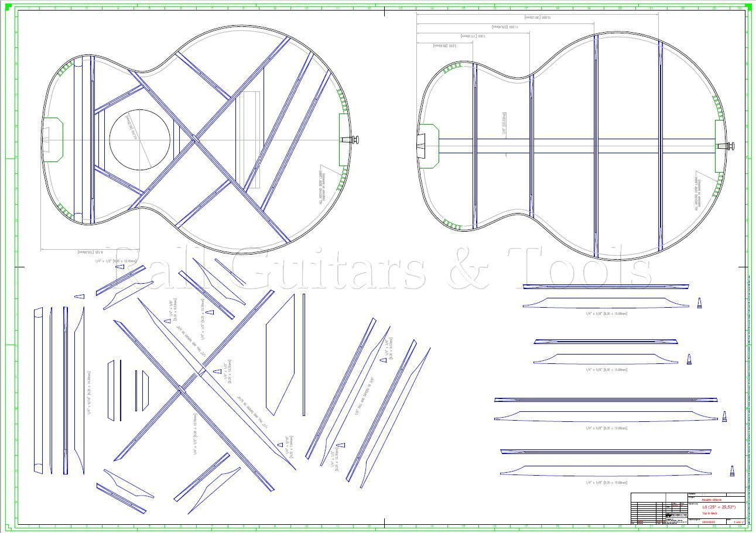Click the 15.000 [381.00mm] overall dimension
The width and height of the screenshot is (756, 533).
point(538,17)
